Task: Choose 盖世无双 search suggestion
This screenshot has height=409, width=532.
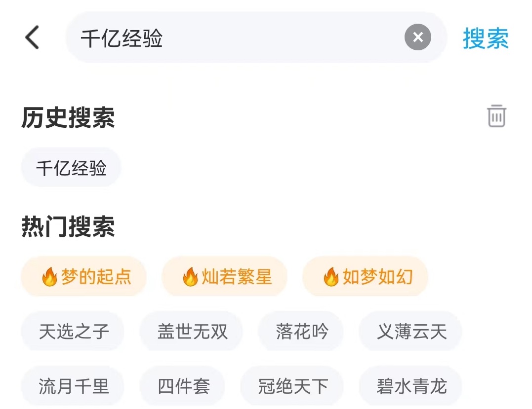Action: [192, 331]
